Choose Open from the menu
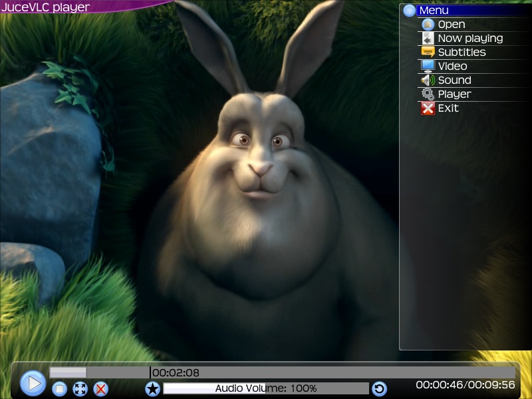532x399 pixels. pos(473,25)
